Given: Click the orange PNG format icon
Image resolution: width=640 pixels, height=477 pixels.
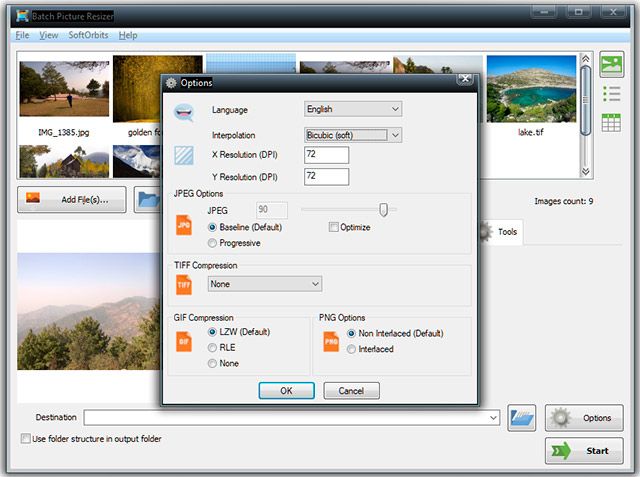Looking at the screenshot, I should click(x=331, y=342).
